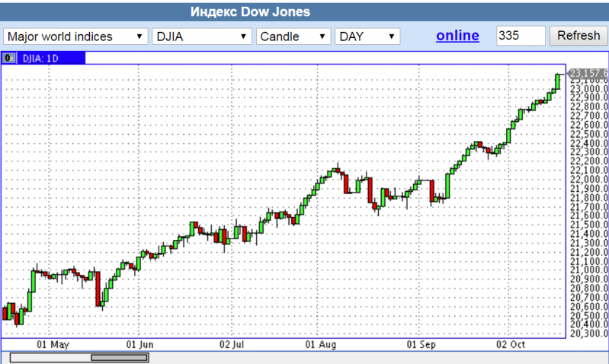Open the Major world indices dropdown

(75, 37)
